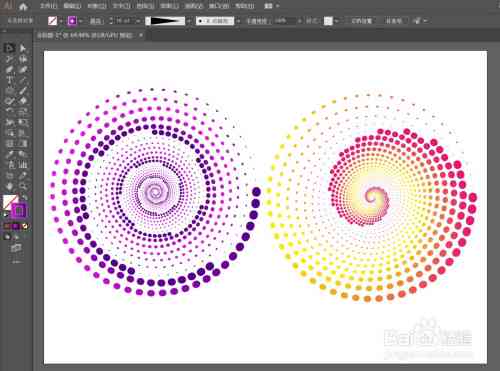Select the Direct Selection tool
The height and width of the screenshot is (371, 500).
pyautogui.click(x=23, y=48)
